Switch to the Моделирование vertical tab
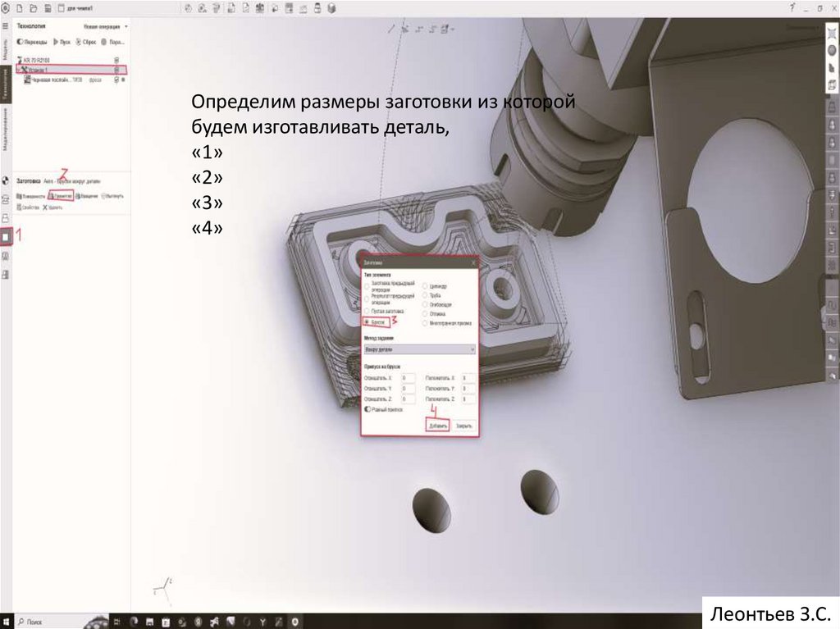Image resolution: width=840 pixels, height=629 pixels. coord(6,129)
